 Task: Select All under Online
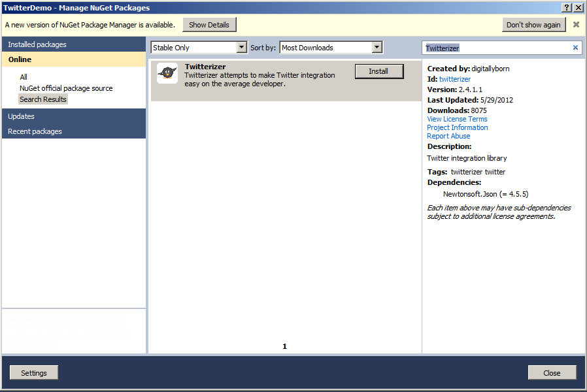(24, 77)
